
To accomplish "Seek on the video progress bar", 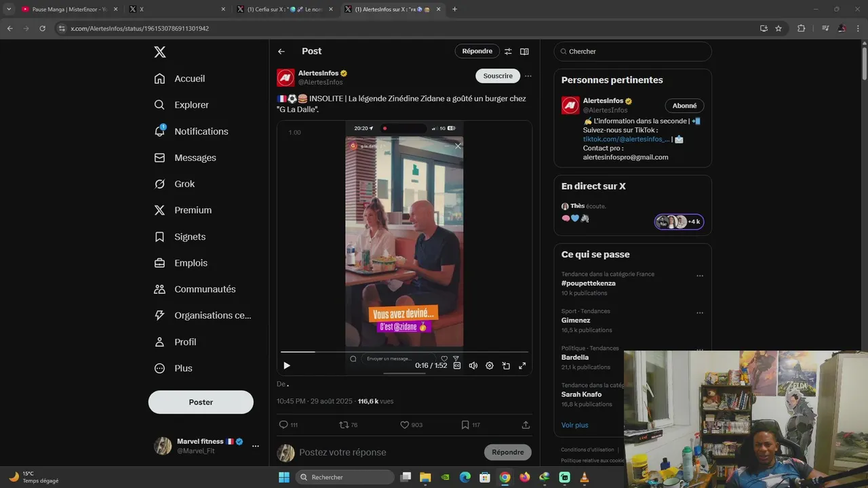I will [404, 352].
